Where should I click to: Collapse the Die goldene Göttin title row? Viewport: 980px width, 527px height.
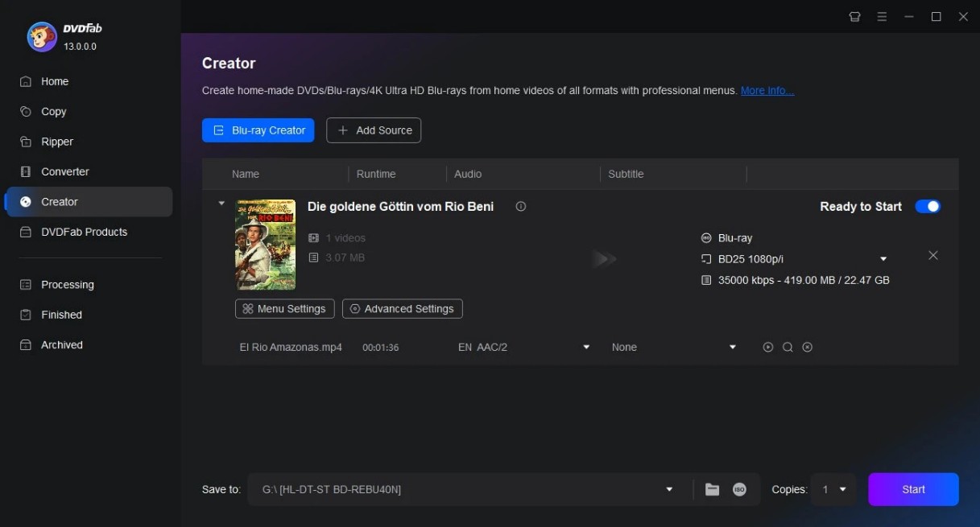[x=221, y=203]
